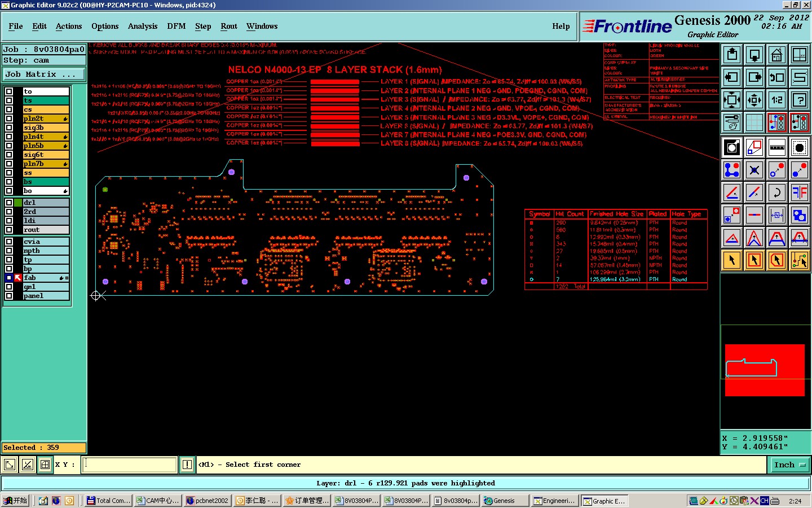Screen dimensions: 812x508
Task: Switch to Engineeri... taskbar window
Action: coord(555,501)
